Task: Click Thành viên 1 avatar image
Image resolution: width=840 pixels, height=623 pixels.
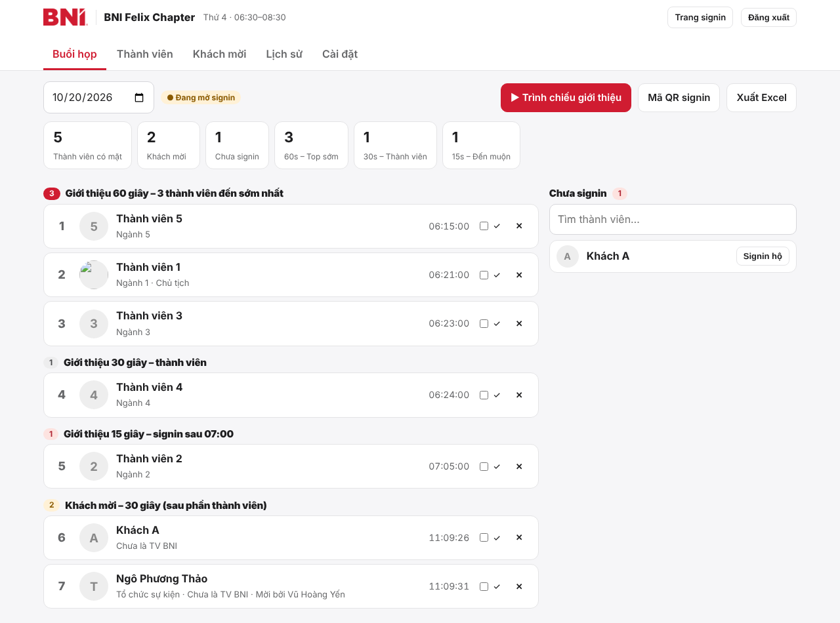Action: point(94,275)
